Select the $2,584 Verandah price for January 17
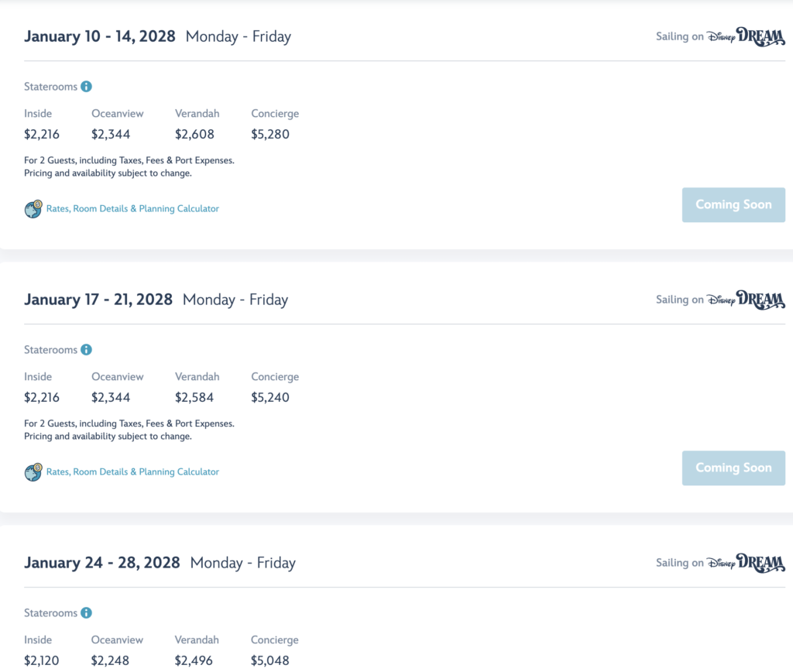 194,397
